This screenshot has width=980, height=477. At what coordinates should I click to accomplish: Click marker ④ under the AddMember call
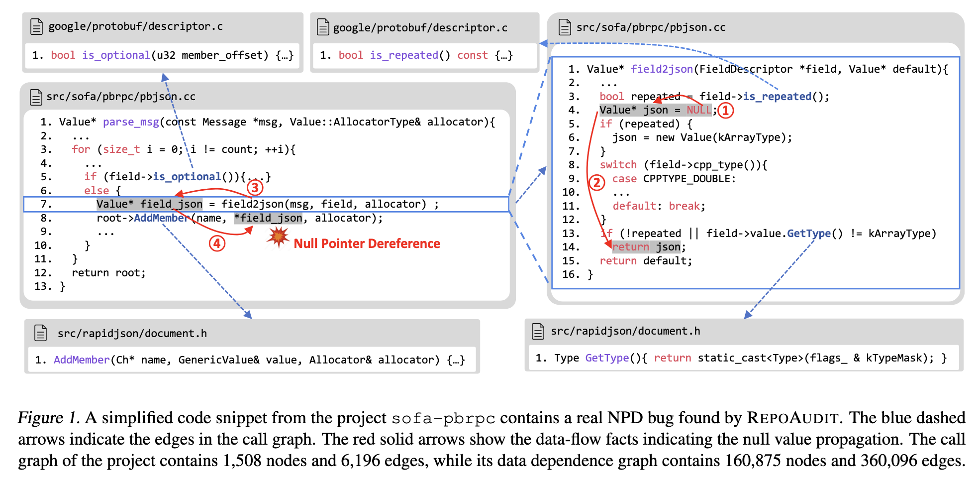[x=217, y=243]
